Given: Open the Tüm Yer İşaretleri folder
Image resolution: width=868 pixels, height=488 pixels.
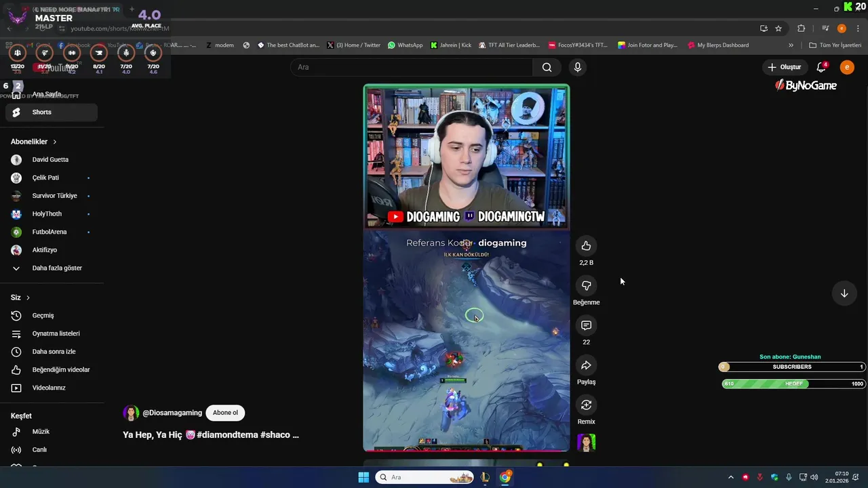Looking at the screenshot, I should (835, 45).
